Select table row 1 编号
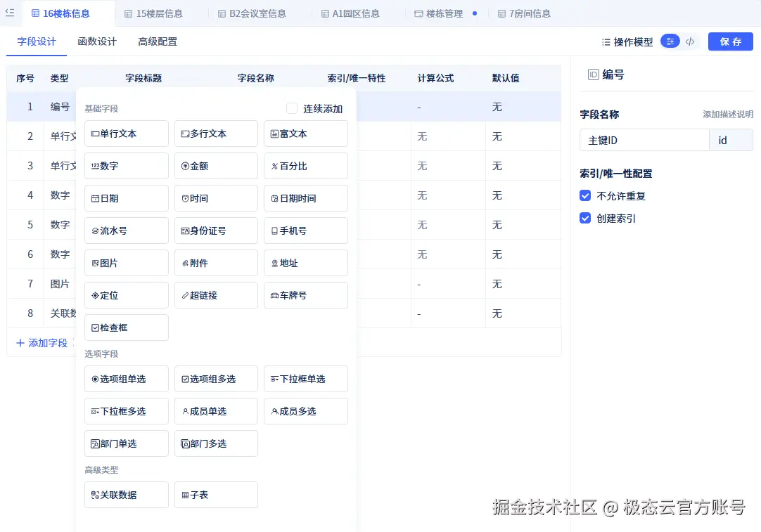This screenshot has height=532, width=761. pyautogui.click(x=283, y=107)
